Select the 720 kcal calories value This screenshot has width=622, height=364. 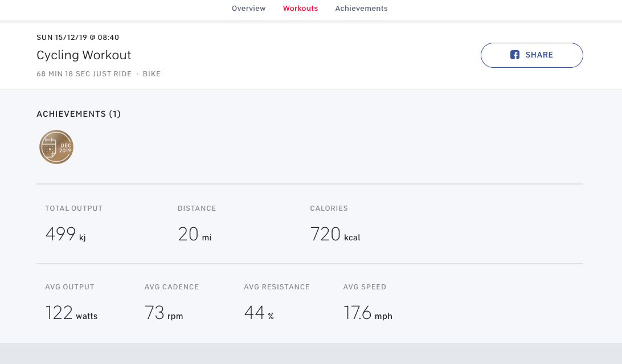tap(335, 235)
